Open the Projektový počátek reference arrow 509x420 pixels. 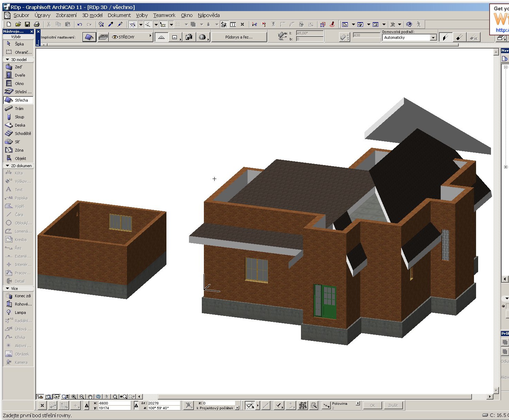(237, 408)
